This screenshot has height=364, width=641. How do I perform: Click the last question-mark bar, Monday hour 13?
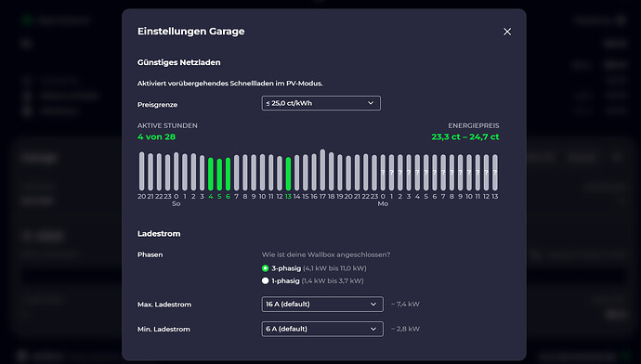(x=494, y=173)
